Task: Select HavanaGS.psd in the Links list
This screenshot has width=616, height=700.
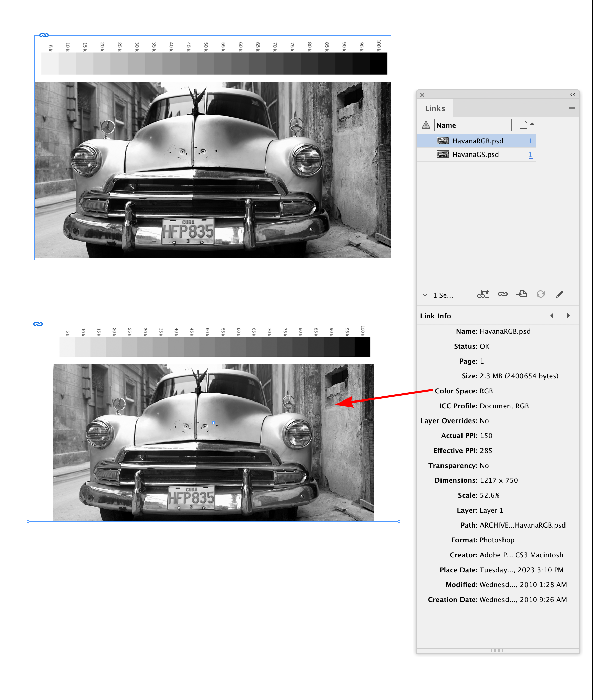Action: pos(476,155)
